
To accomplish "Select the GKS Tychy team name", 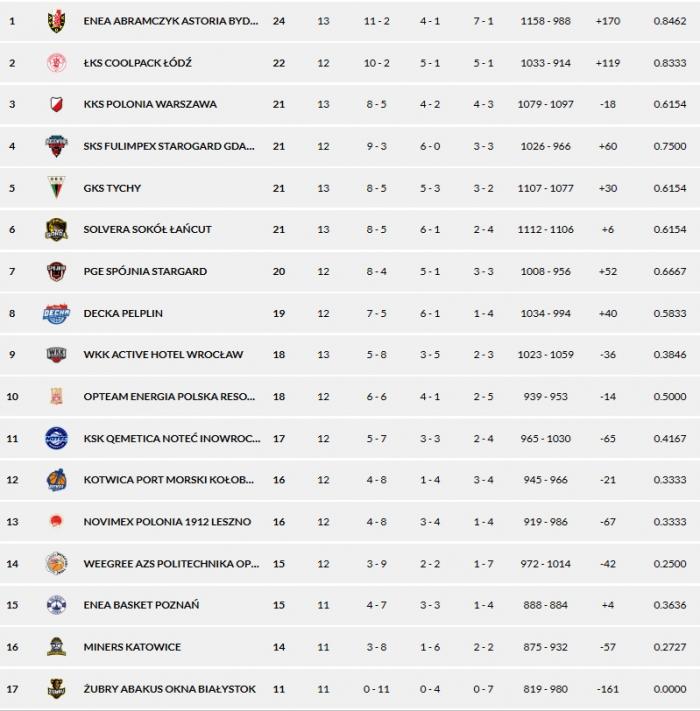I will [112, 188].
